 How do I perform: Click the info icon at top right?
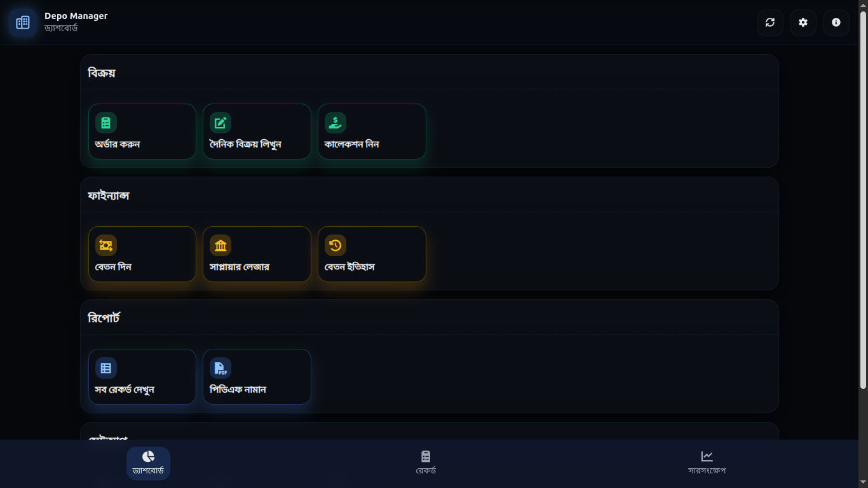(836, 22)
